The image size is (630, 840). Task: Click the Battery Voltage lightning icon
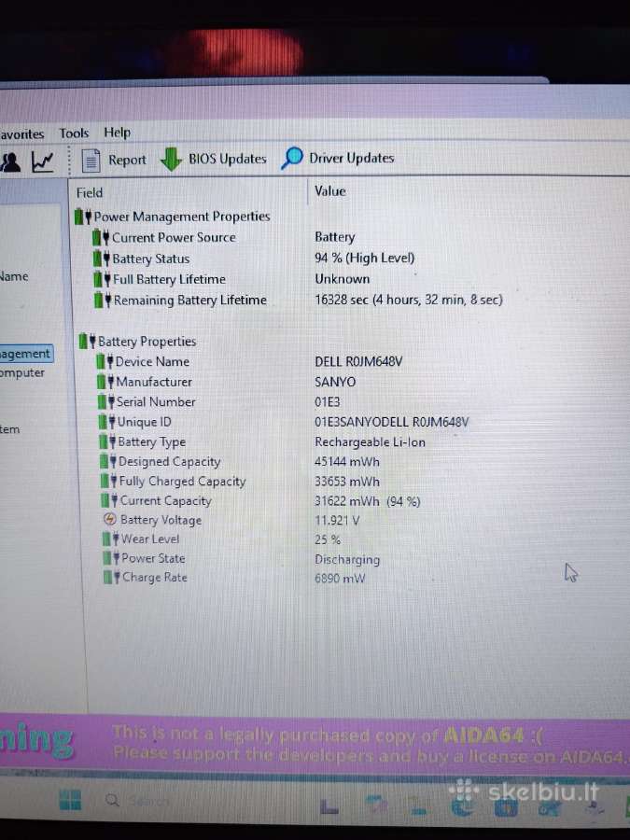(x=110, y=519)
